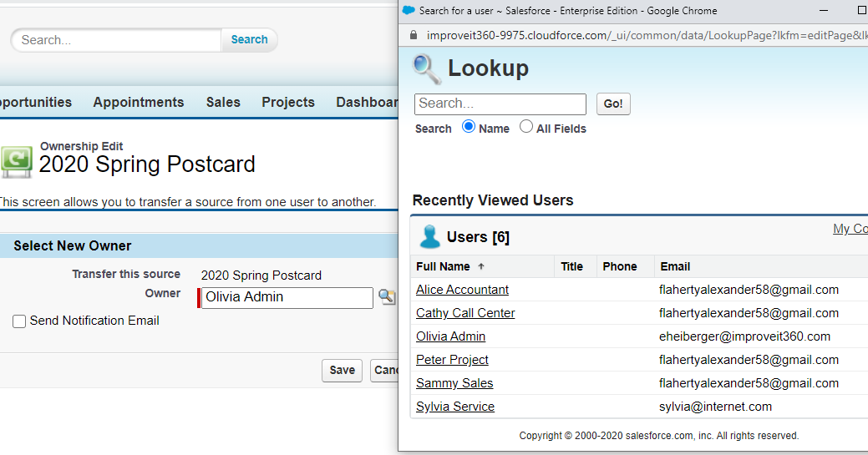The height and width of the screenshot is (455, 868).
Task: Click the My Columns link
Action: (x=850, y=229)
